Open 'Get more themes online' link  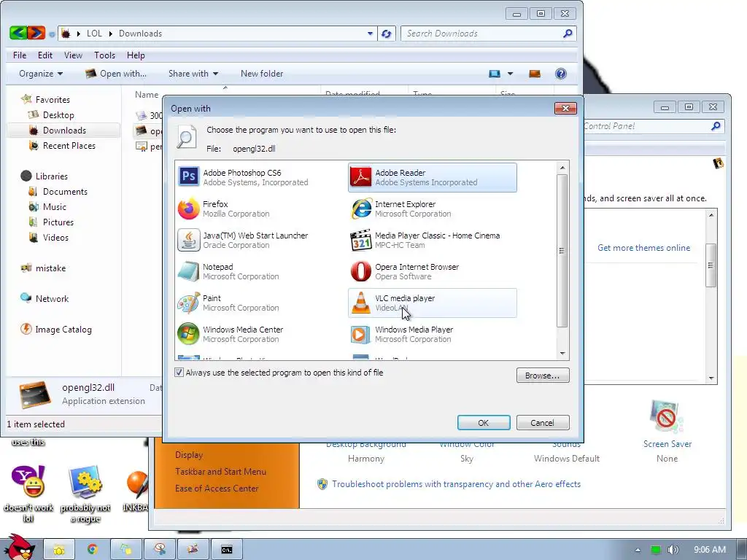click(643, 248)
